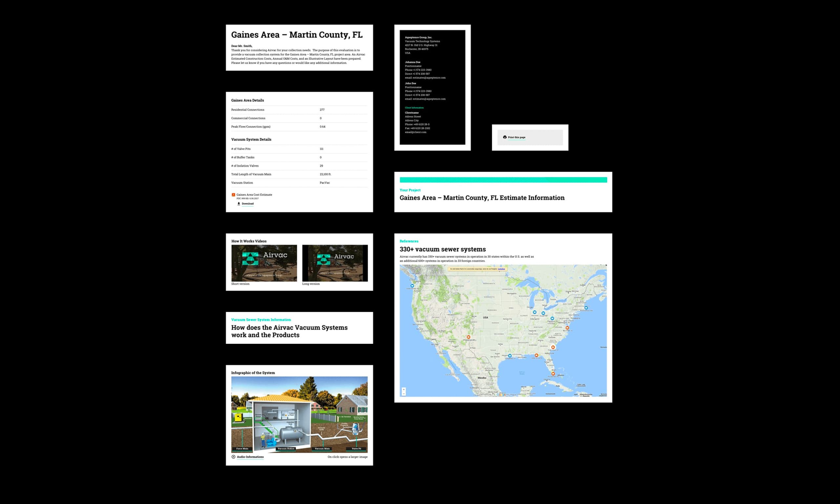
Task: Click the orange marker on the Virginia coast
Action: [567, 328]
